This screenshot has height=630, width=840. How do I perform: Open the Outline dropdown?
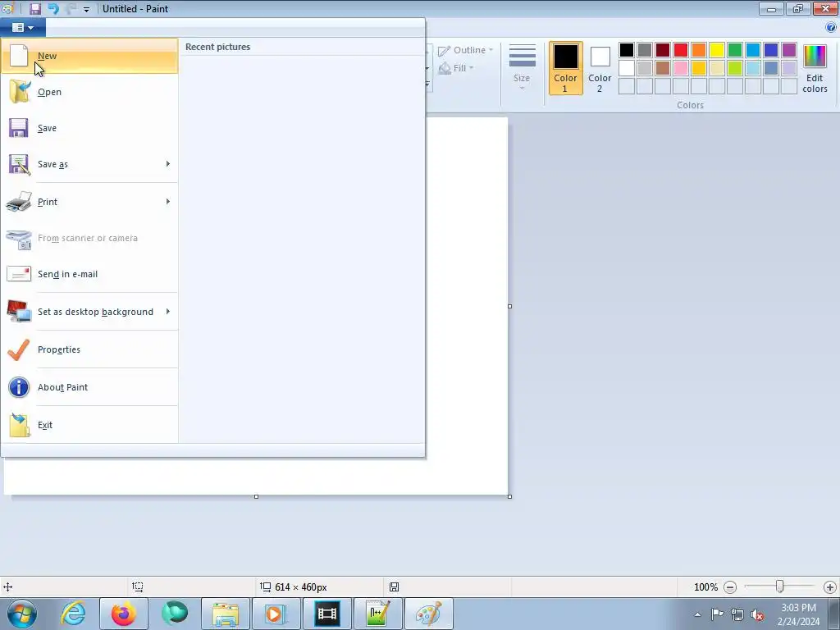(x=466, y=50)
